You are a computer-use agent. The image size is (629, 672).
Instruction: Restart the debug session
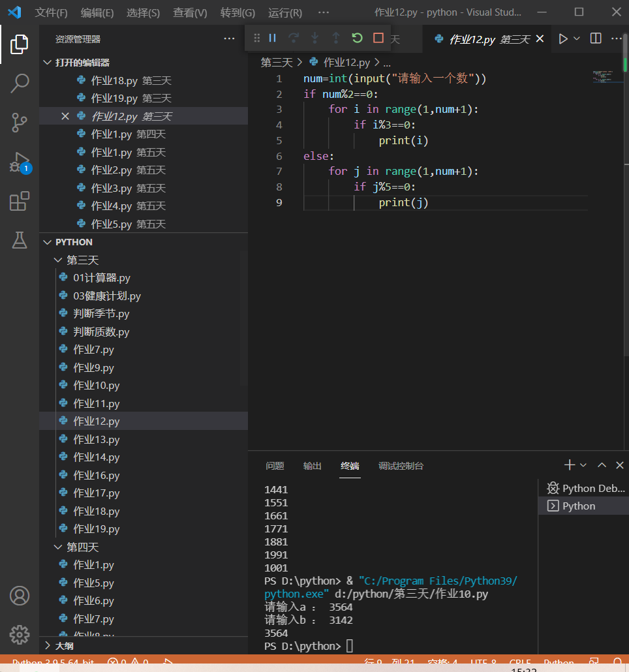(358, 38)
